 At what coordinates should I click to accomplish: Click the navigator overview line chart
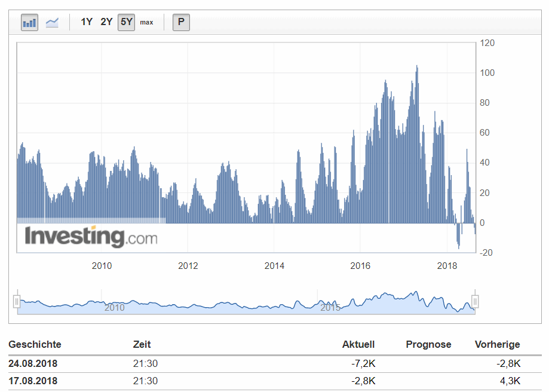[x=246, y=302]
